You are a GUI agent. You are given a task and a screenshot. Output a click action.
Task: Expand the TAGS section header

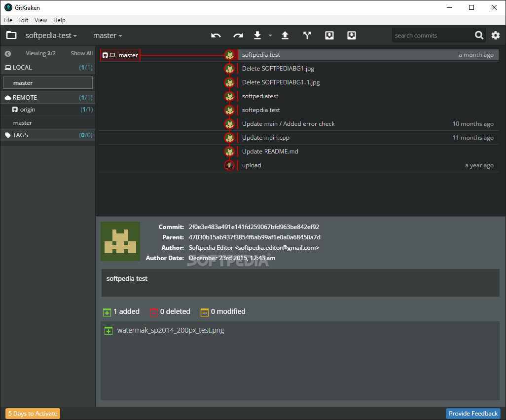click(48, 135)
